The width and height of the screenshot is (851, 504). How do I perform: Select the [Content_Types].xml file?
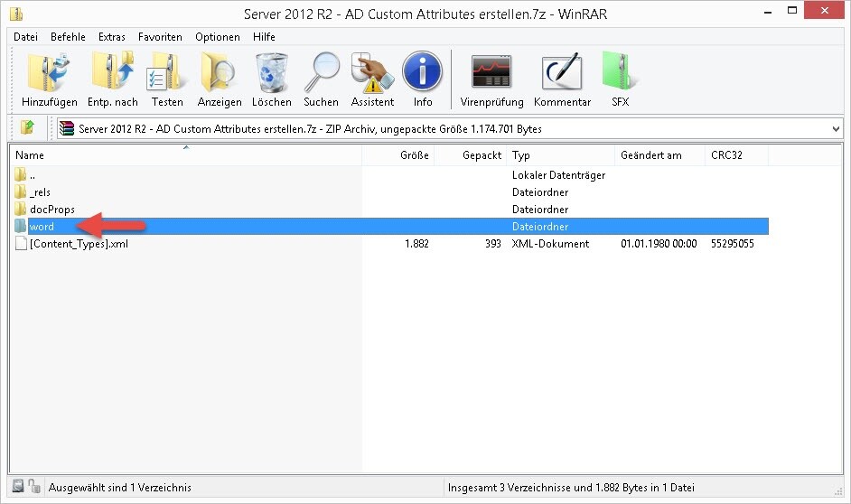pyautogui.click(x=79, y=244)
